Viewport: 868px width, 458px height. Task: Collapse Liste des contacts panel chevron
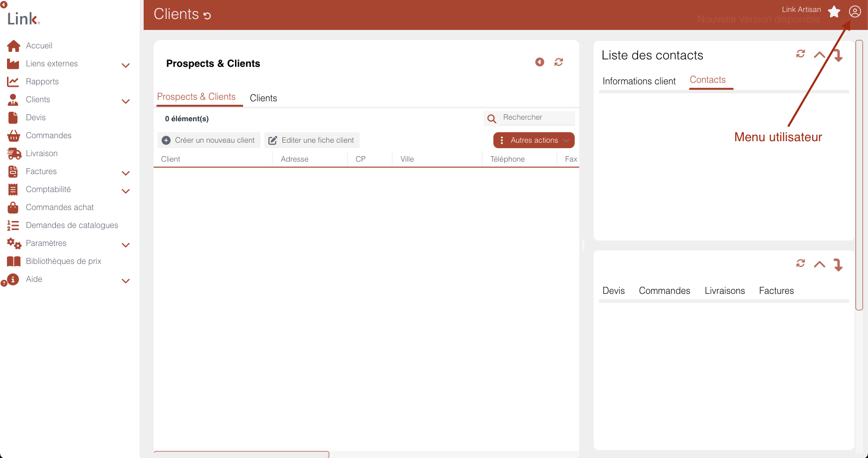point(820,55)
